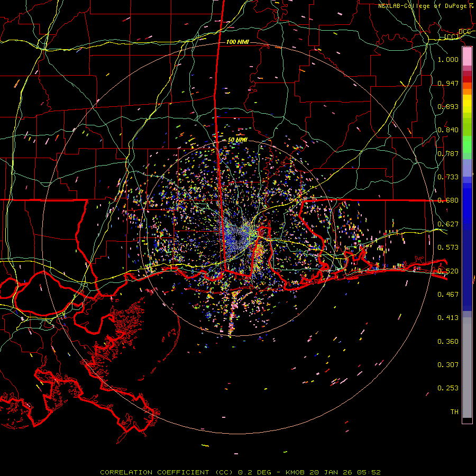Click the 0.733 scale value
The image size is (476, 476).
448,177
